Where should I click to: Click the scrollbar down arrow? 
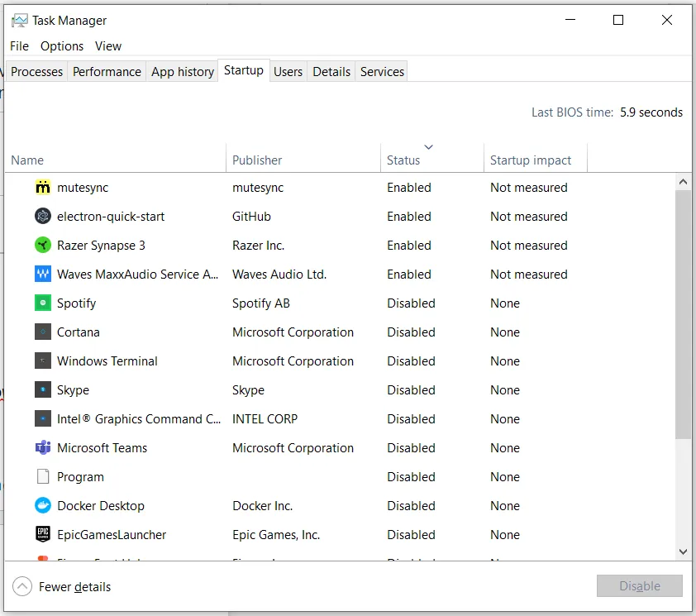click(683, 552)
